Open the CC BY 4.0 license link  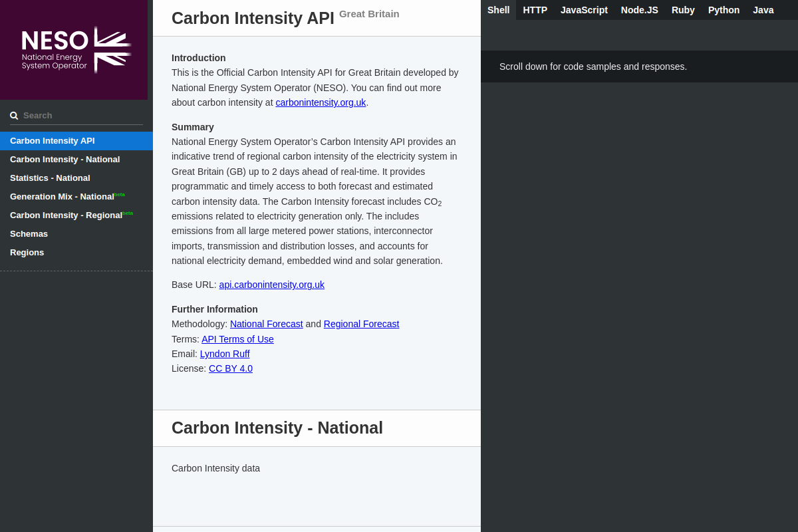[x=231, y=368]
